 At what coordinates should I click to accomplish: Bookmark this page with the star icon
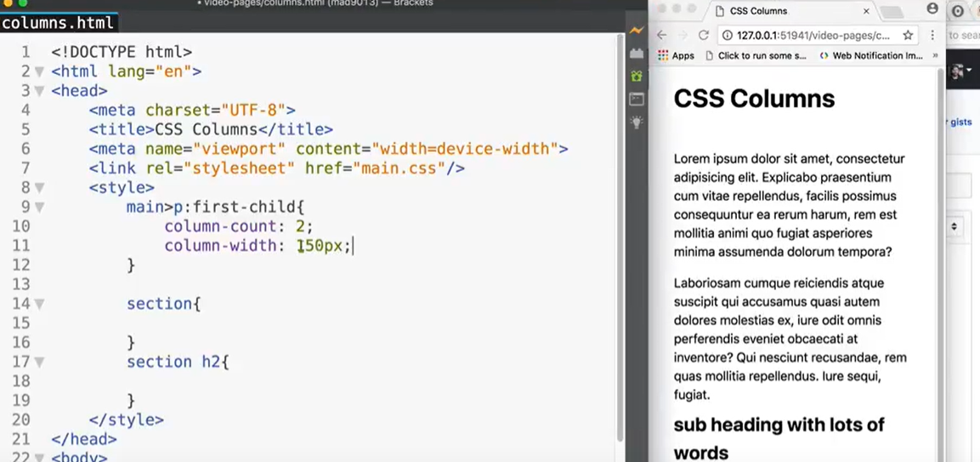tap(908, 35)
